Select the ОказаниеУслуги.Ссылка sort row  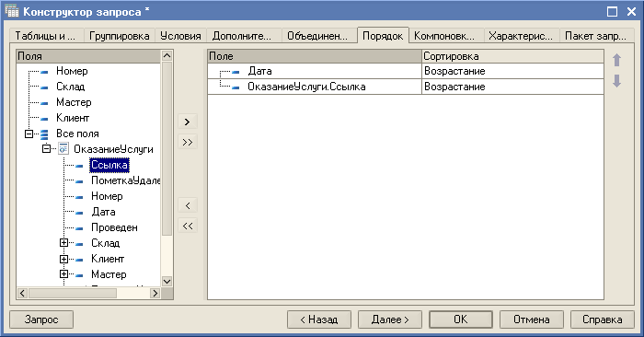tap(315, 87)
